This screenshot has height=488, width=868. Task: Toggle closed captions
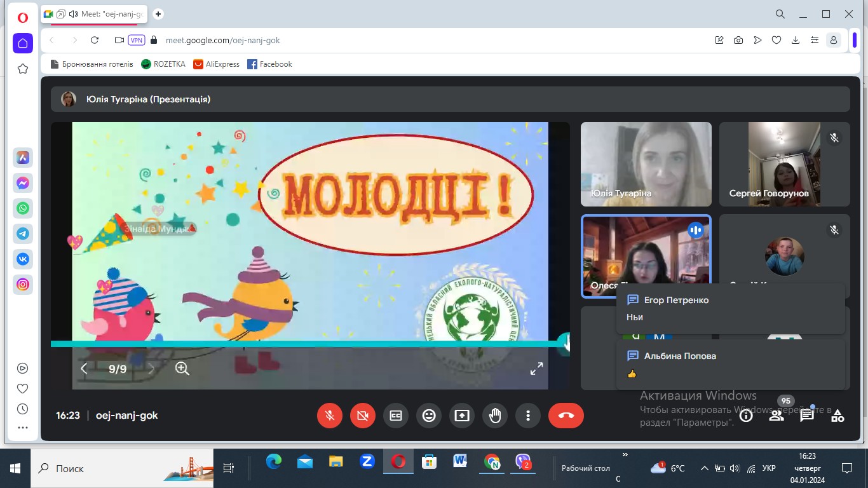tap(396, 416)
